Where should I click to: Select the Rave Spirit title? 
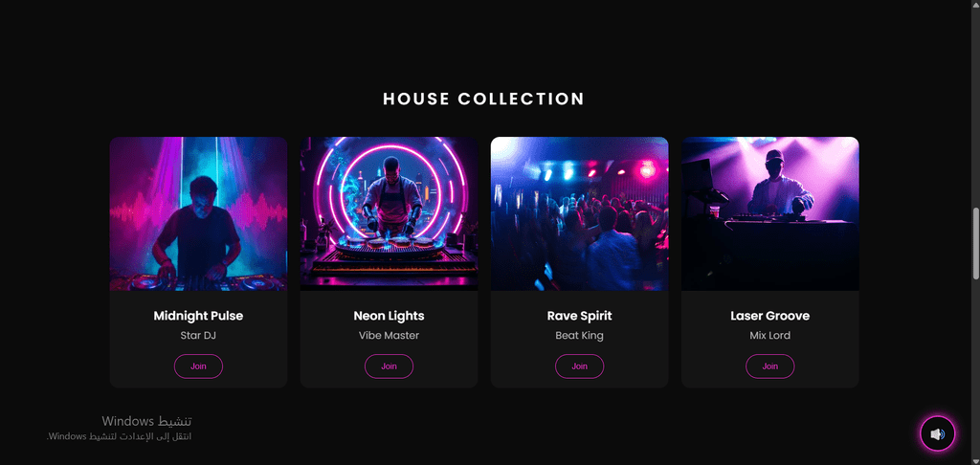pos(579,316)
